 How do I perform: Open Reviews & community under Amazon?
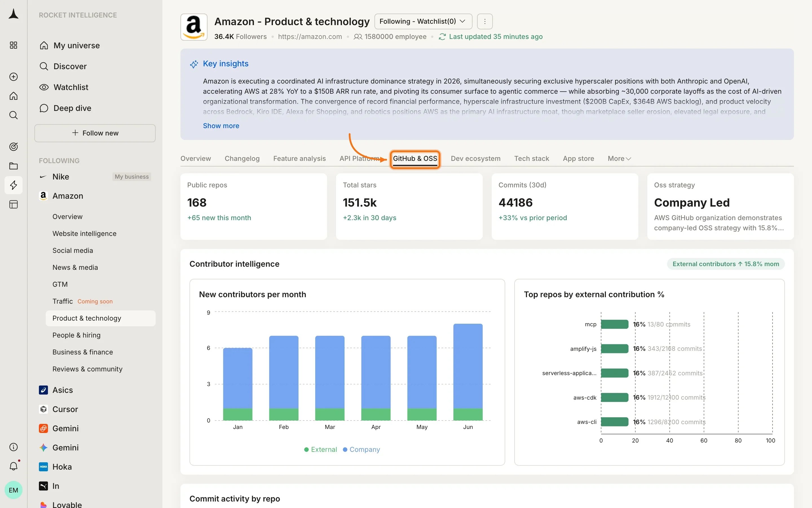click(x=87, y=369)
